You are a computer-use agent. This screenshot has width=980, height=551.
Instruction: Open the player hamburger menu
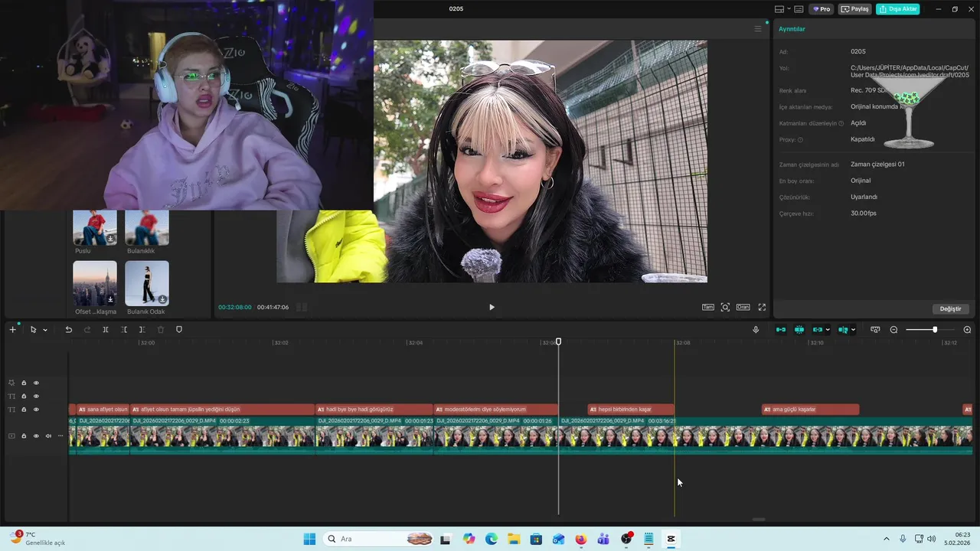pos(758,29)
